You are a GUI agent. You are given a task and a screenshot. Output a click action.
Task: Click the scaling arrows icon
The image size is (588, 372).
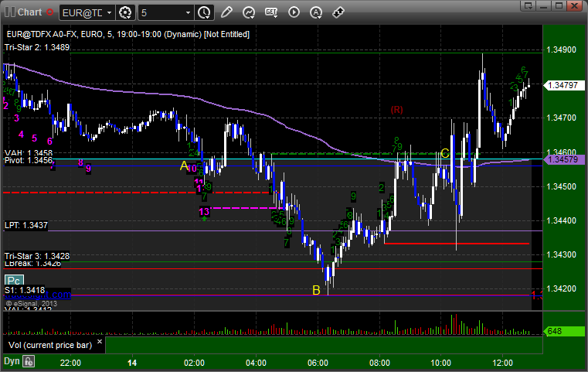coord(338,12)
